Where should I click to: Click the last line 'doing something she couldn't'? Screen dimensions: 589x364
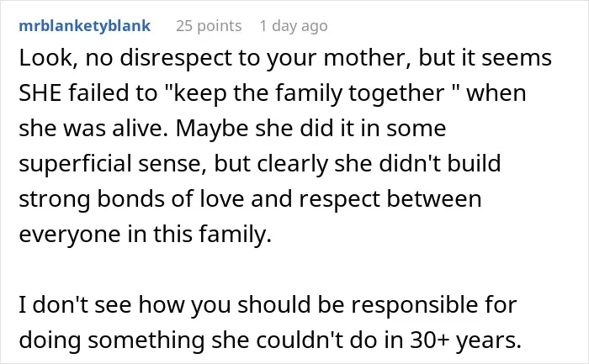click(270, 340)
